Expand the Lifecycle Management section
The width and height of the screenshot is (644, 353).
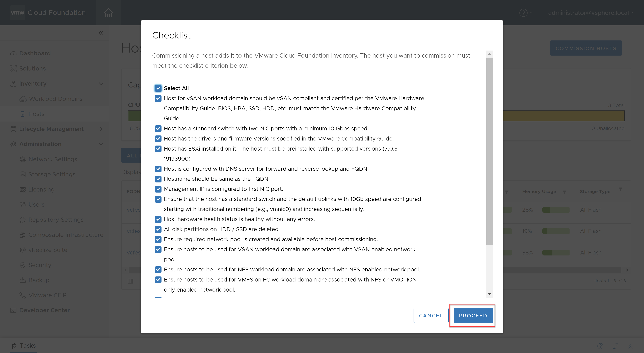pos(101,129)
